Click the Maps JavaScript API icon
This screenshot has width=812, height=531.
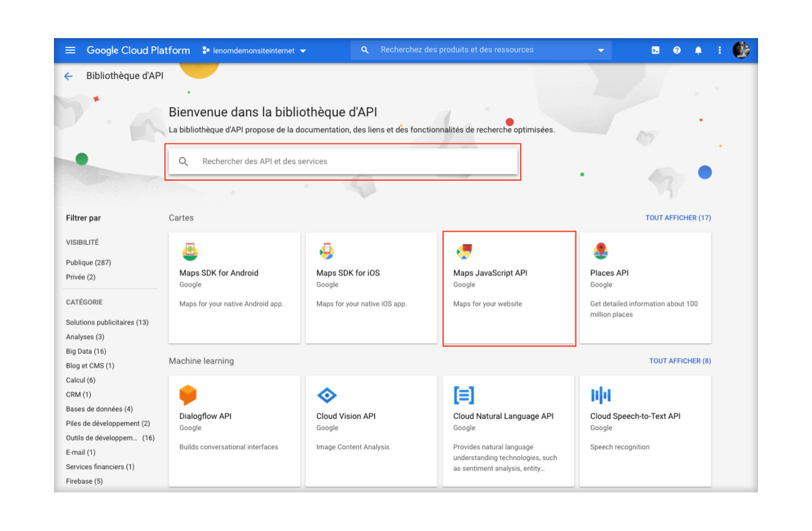coord(464,252)
